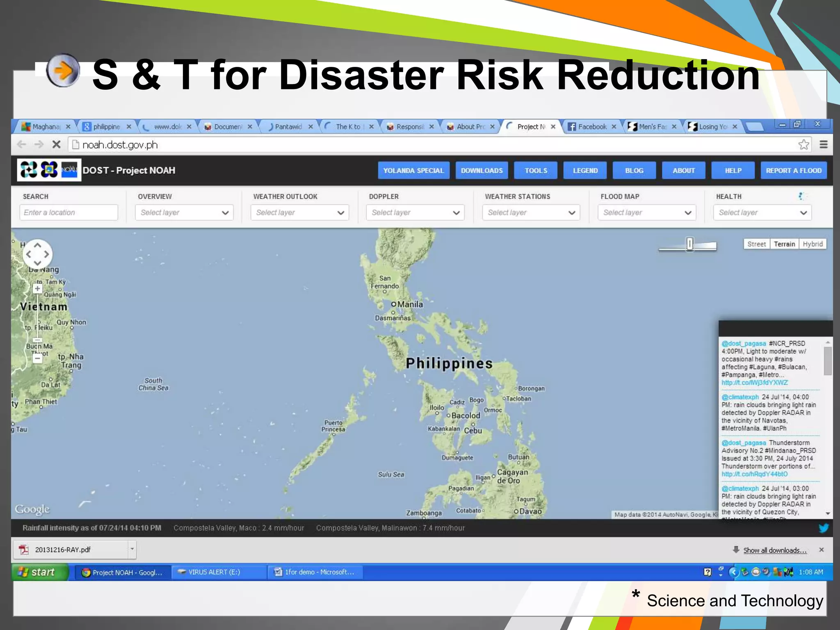Screen dimensions: 840x630
Task: Click the first @dost_pagasa handle
Action: (x=744, y=343)
